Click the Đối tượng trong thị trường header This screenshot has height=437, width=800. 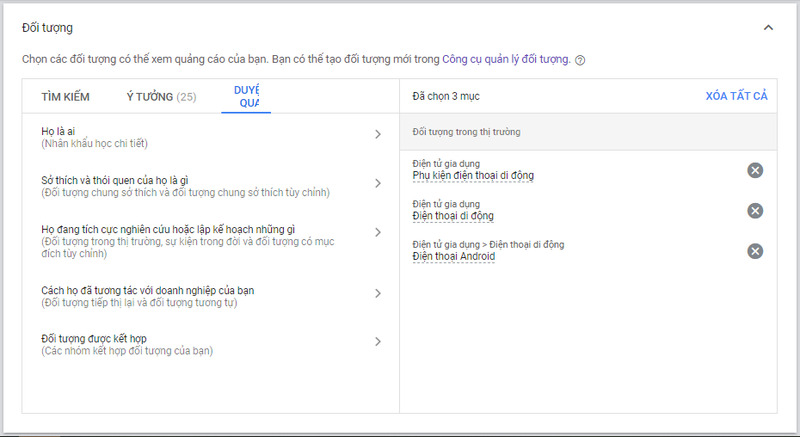[466, 132]
